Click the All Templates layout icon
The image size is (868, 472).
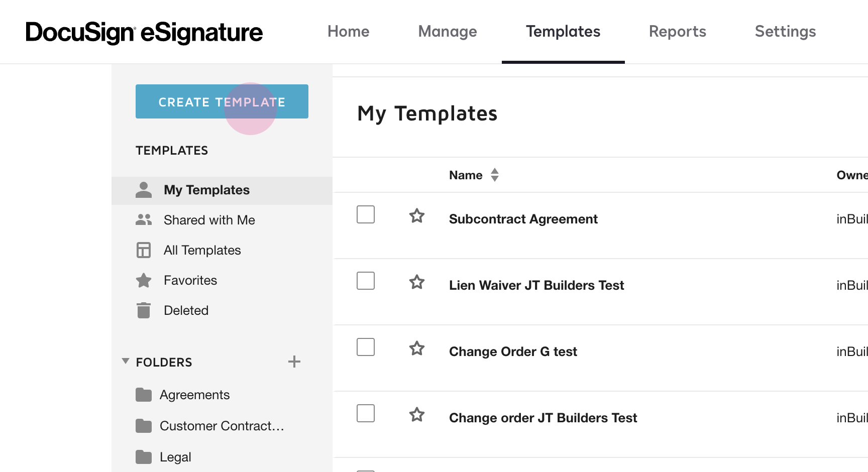(144, 250)
